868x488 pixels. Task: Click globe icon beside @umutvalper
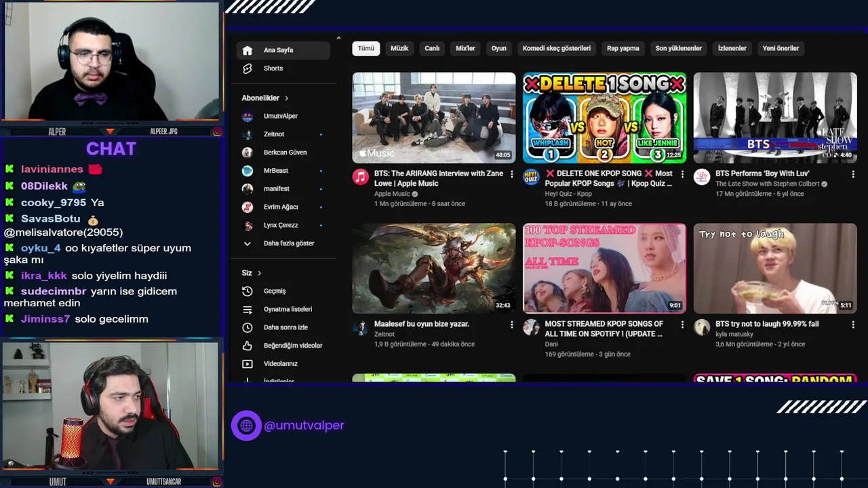(246, 426)
